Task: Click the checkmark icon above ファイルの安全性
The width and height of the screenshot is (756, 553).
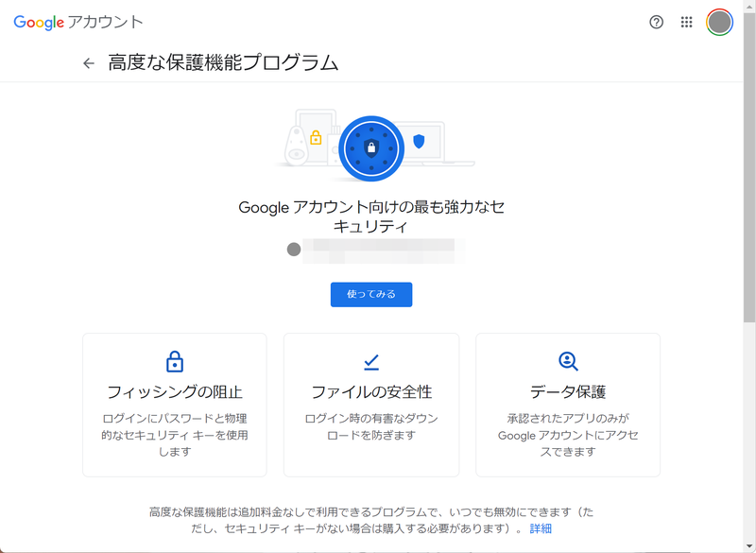Action: pos(371,362)
